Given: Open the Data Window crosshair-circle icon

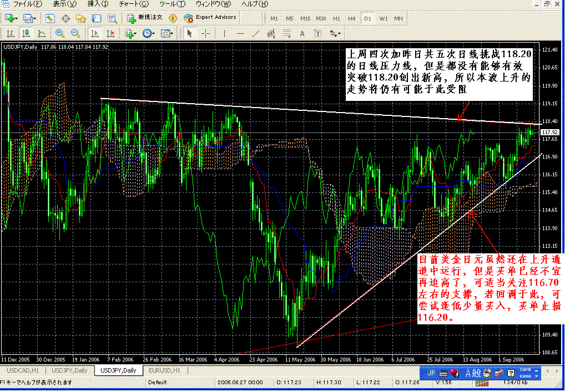Looking at the screenshot, I should pos(65,18).
